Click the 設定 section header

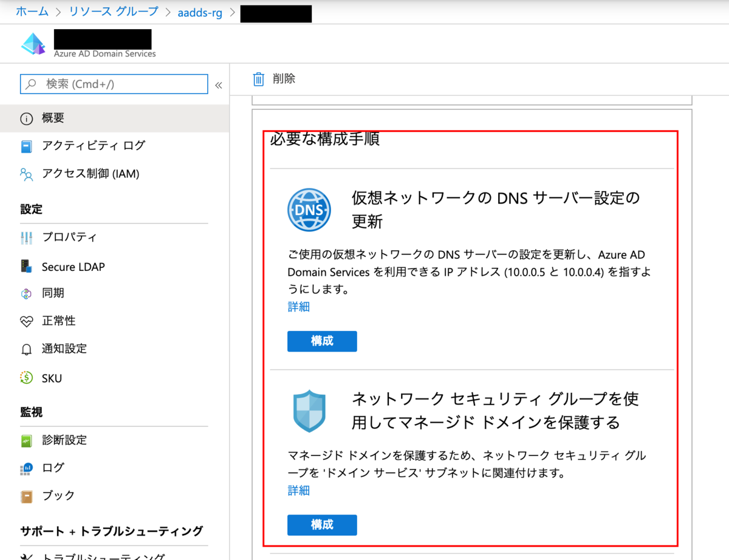[x=31, y=210]
